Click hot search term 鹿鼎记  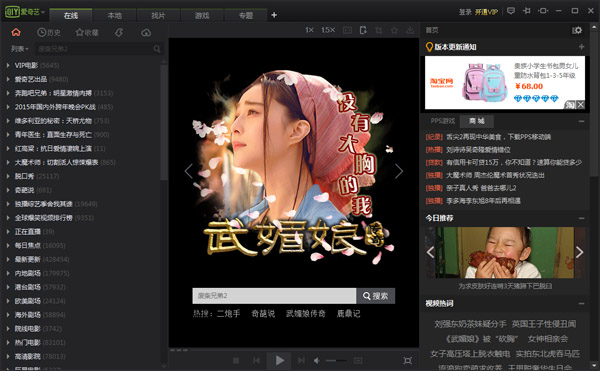point(348,314)
